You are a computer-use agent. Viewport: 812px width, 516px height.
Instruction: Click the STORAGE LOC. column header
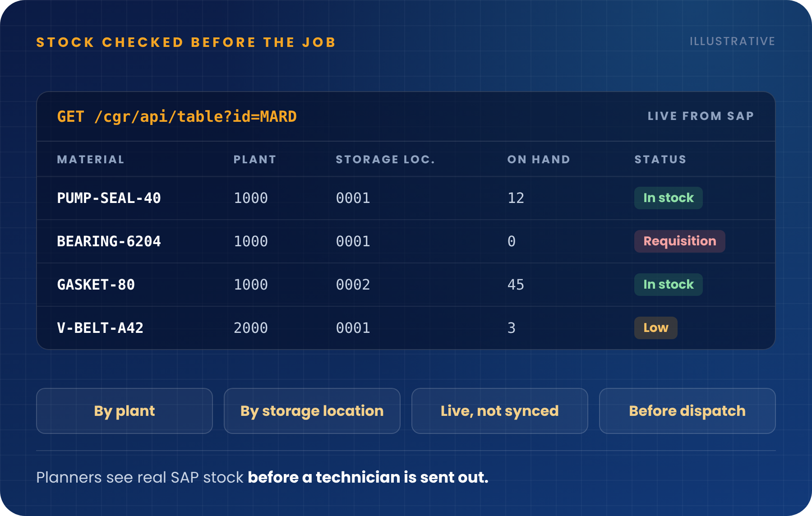tap(385, 160)
